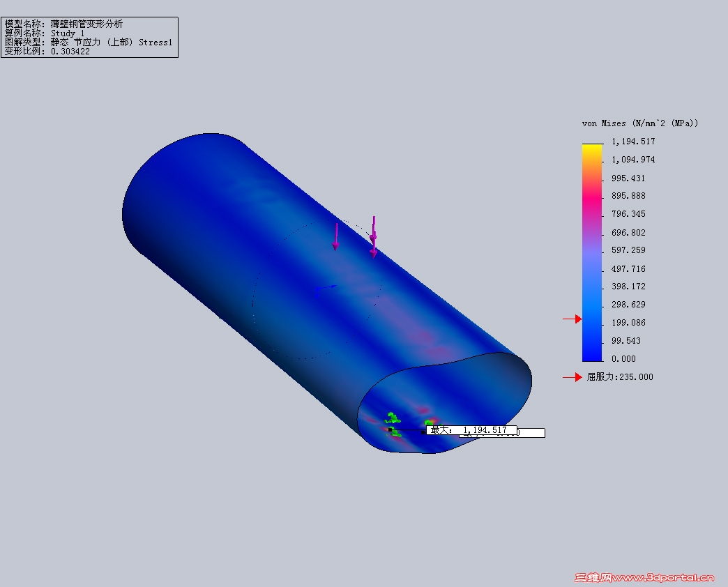Click the blue coordinate arrow on tube surface
728x587 pixels.
326,290
